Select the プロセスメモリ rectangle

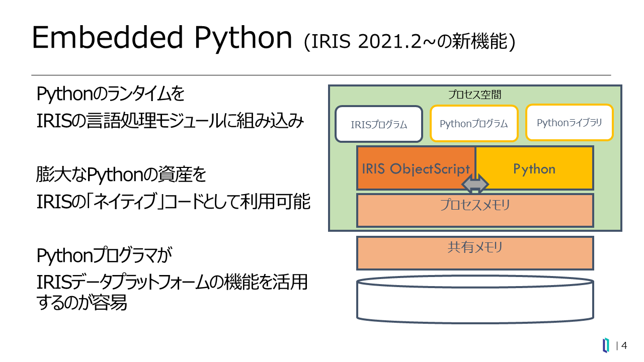click(x=475, y=210)
